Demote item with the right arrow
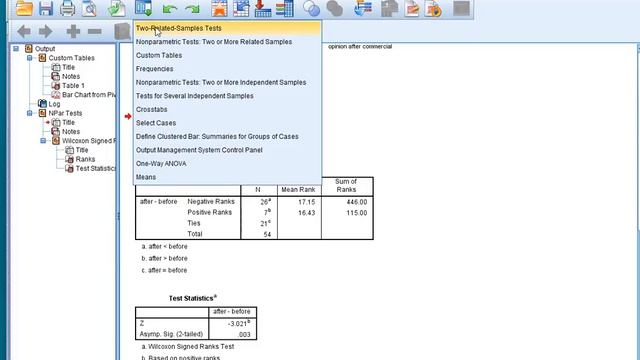This screenshot has height=360, width=640. point(45,31)
